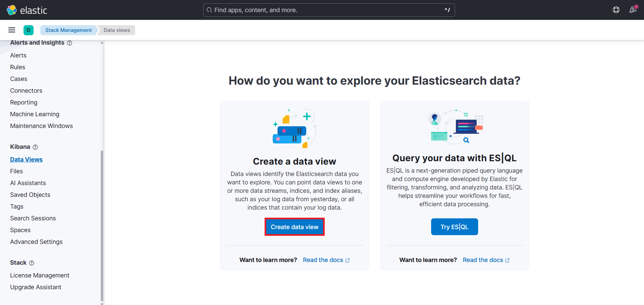Image resolution: width=644 pixels, height=305 pixels.
Task: Click the Alerts and Insights help icon
Action: 70,43
